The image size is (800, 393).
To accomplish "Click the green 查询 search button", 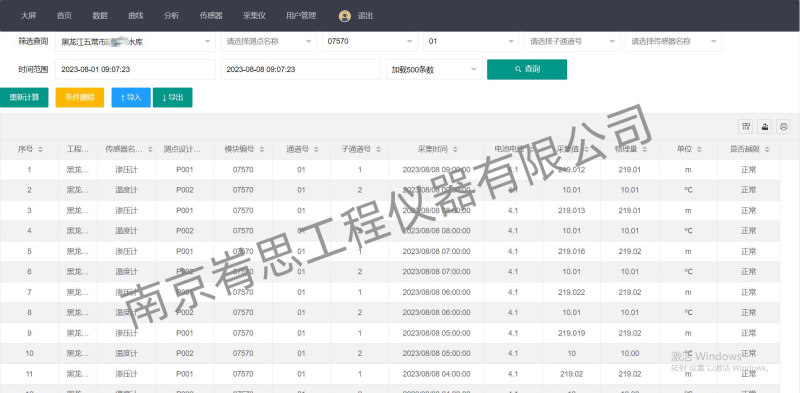I will pos(527,69).
